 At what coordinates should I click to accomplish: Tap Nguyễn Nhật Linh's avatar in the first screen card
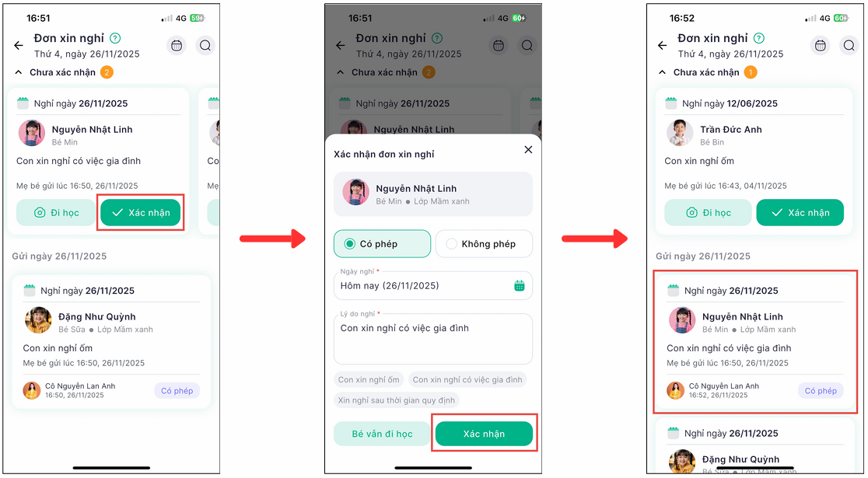(32, 134)
